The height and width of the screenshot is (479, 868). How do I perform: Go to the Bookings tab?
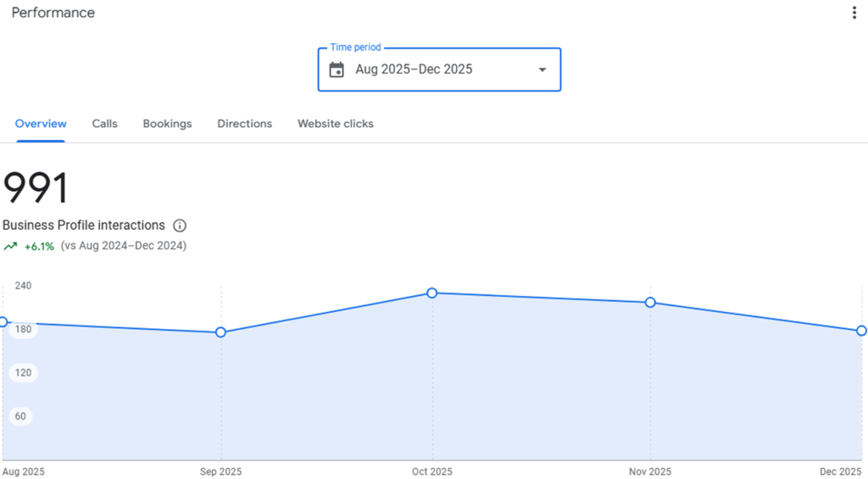(x=167, y=124)
